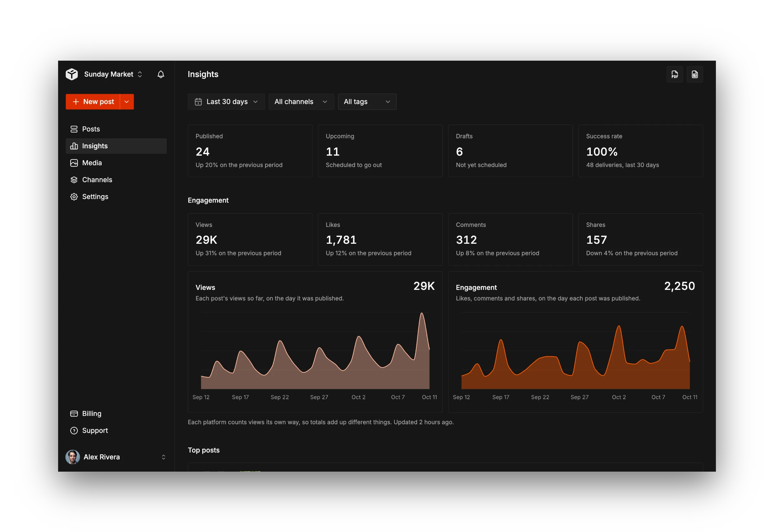Click the Shares 157 card
Image resolution: width=774 pixels, height=532 pixels.
pyautogui.click(x=640, y=239)
